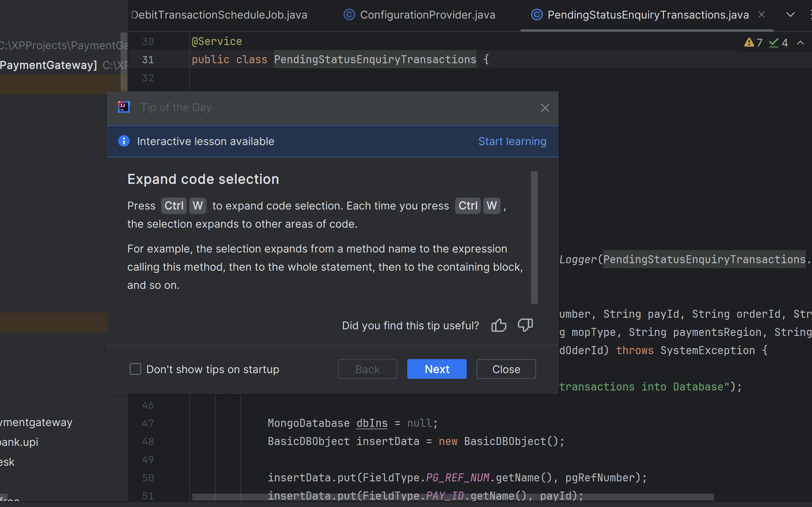Click the editor horizontal scrollbar

[x=453, y=497]
